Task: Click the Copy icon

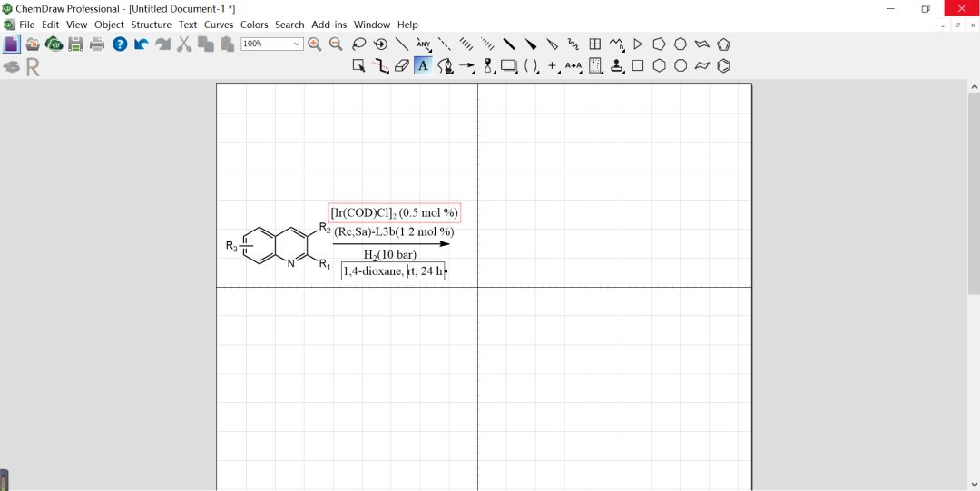Action: point(205,44)
